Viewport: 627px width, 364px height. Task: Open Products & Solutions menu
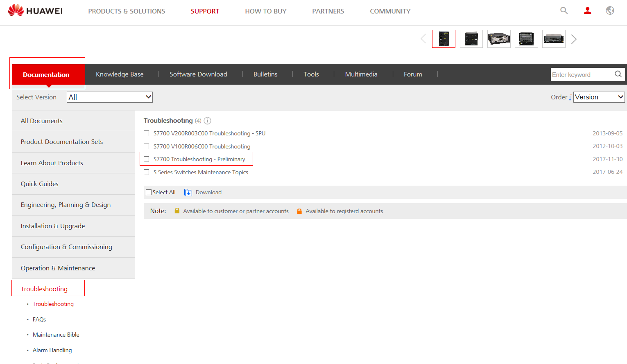pos(127,11)
